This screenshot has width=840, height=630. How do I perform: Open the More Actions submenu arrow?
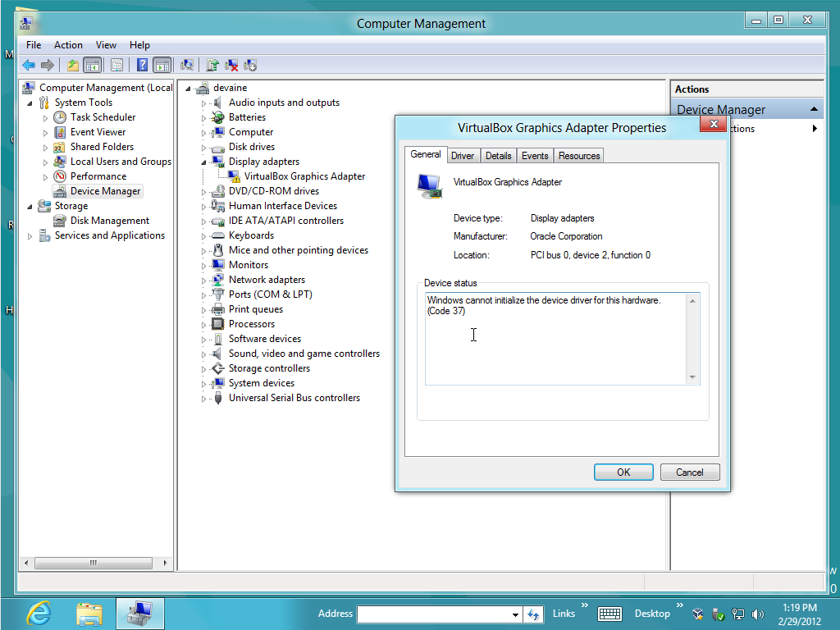[815, 129]
